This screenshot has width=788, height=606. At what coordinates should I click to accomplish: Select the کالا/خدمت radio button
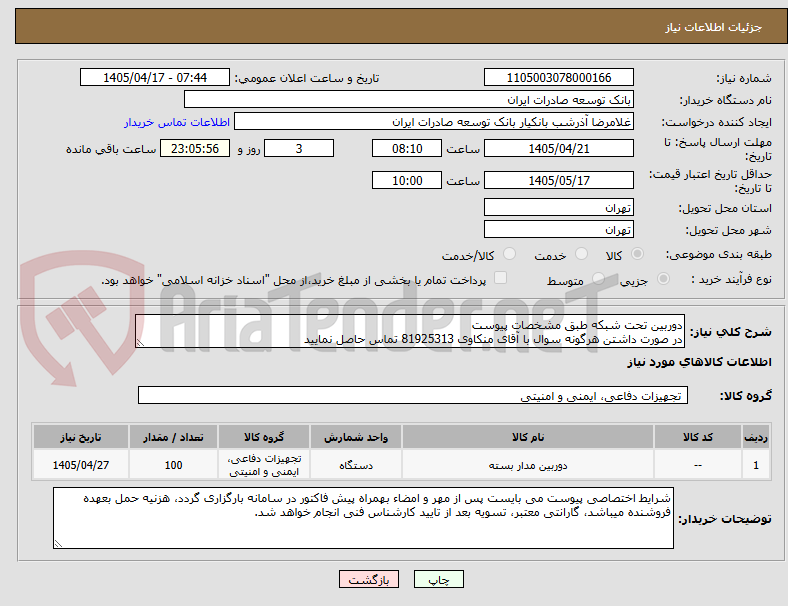pyautogui.click(x=510, y=254)
